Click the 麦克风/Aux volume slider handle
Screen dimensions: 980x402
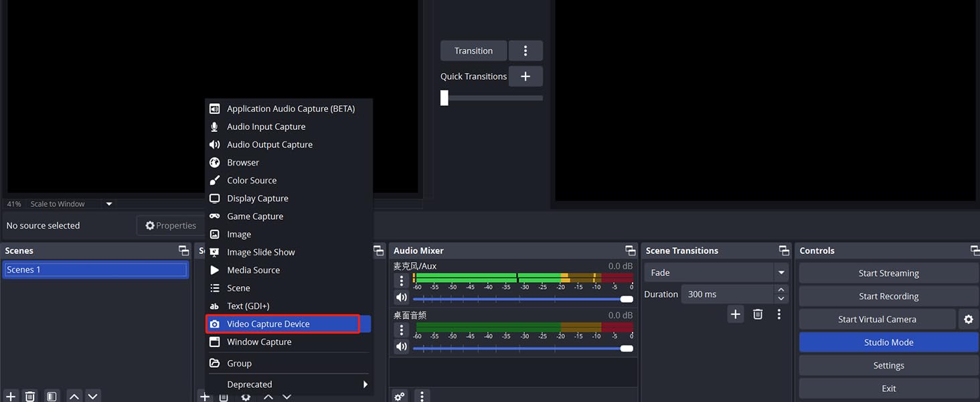pos(627,299)
